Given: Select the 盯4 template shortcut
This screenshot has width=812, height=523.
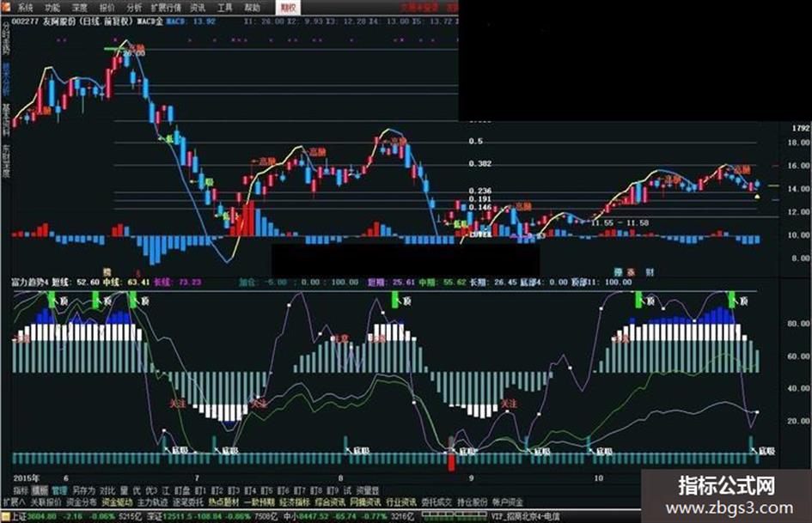Looking at the screenshot, I should (250, 490).
